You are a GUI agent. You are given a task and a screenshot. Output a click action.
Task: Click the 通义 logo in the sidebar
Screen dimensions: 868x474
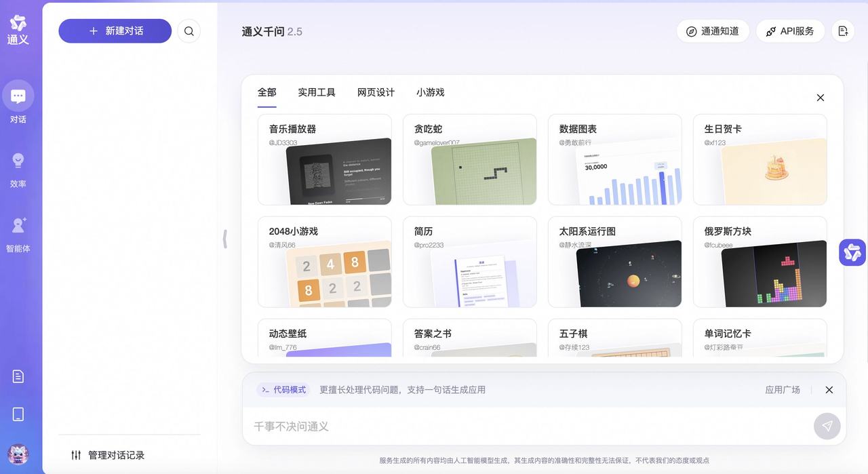[18, 30]
